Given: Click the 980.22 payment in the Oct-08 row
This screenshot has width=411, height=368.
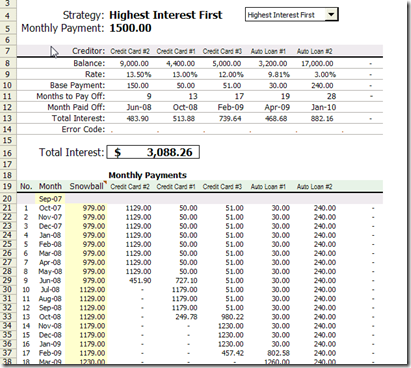Looking at the screenshot, I should pos(232,317).
